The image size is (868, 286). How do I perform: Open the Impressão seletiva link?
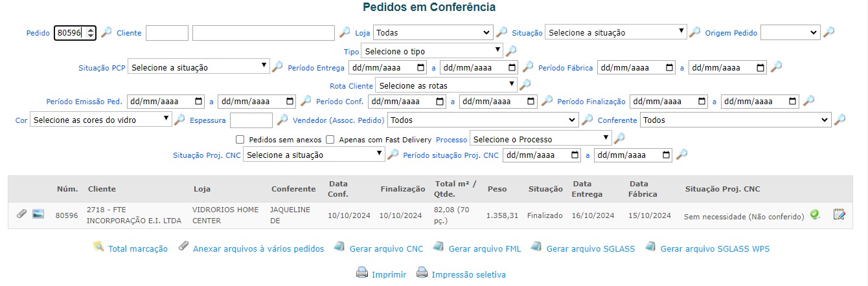468,274
